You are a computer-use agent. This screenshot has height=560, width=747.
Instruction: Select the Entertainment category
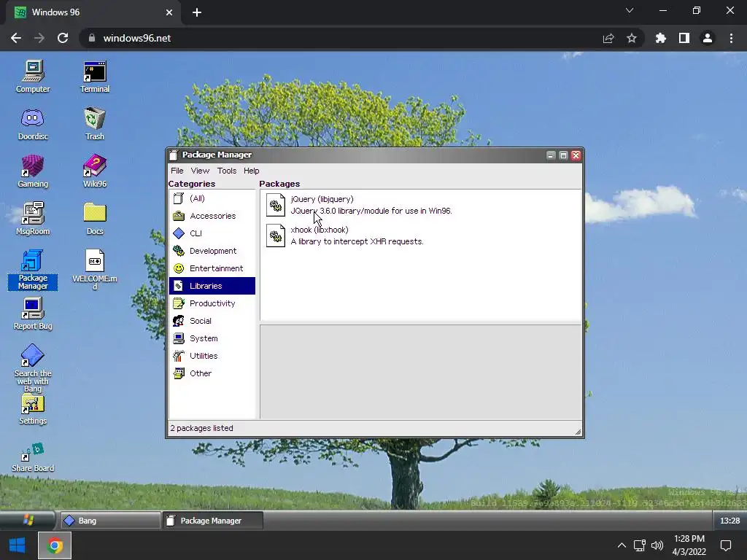click(x=212, y=268)
